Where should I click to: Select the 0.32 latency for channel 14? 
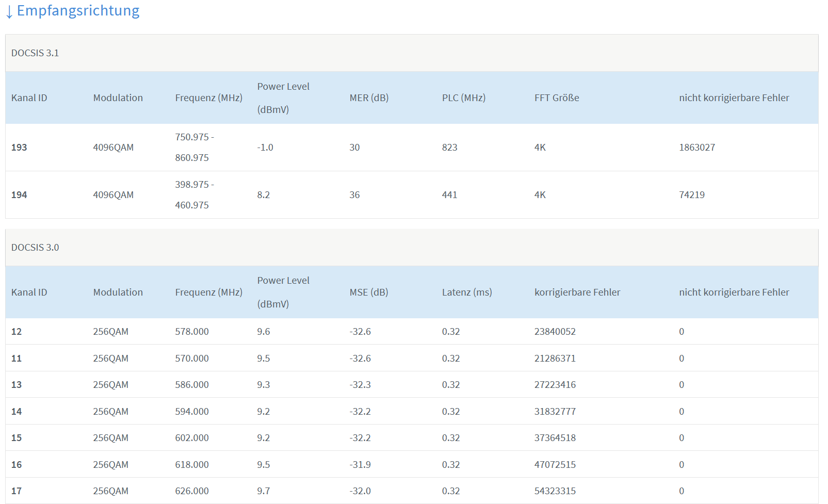pos(451,412)
